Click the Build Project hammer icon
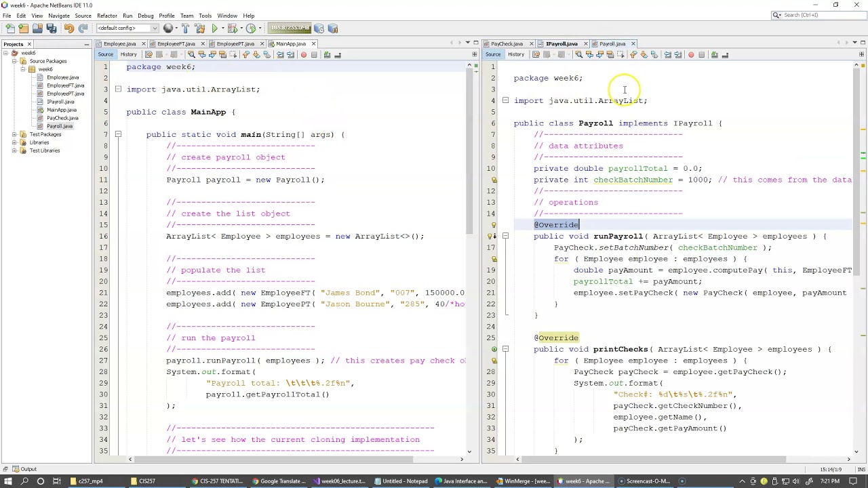This screenshot has height=488, width=868. coord(185,28)
